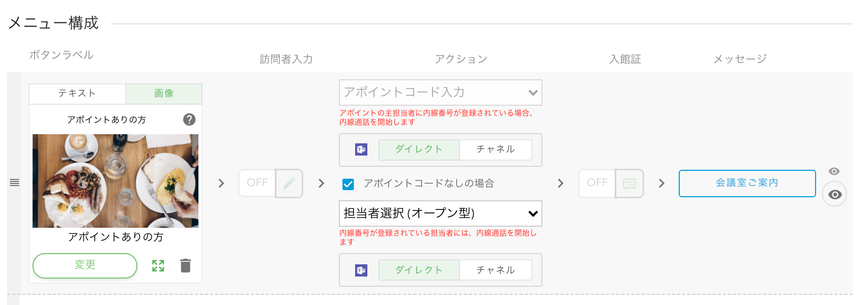
Task: Open the アポイントコード入力 dropdown
Action: [441, 93]
